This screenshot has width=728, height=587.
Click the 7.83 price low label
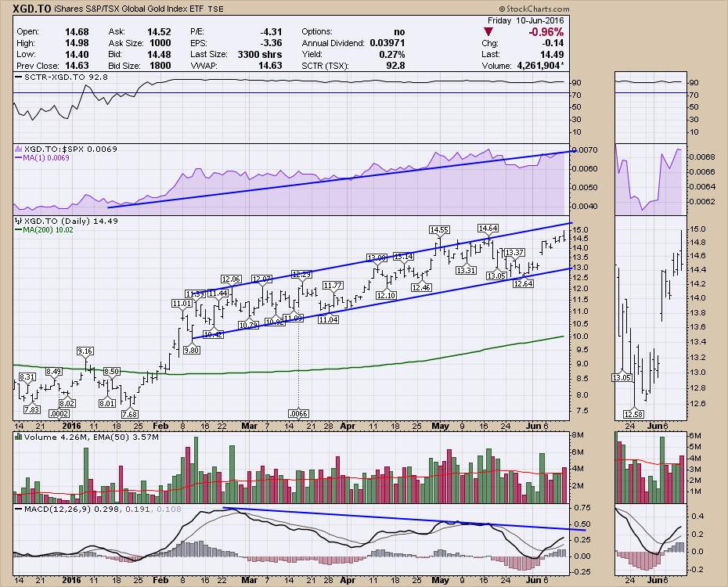tap(31, 410)
